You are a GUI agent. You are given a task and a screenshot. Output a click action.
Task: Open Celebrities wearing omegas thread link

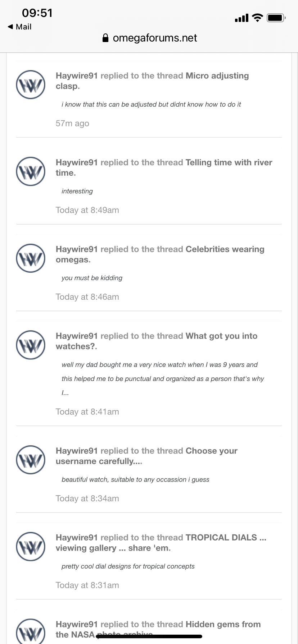pyautogui.click(x=225, y=249)
